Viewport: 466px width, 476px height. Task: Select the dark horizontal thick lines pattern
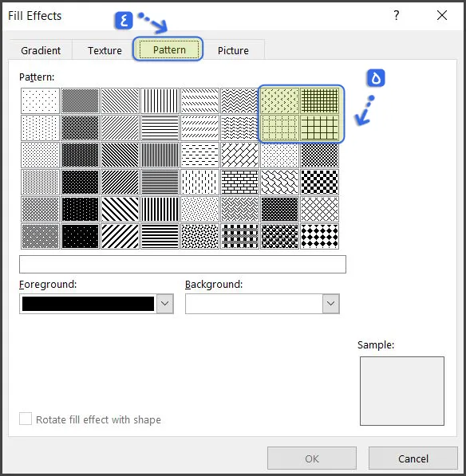(160, 236)
